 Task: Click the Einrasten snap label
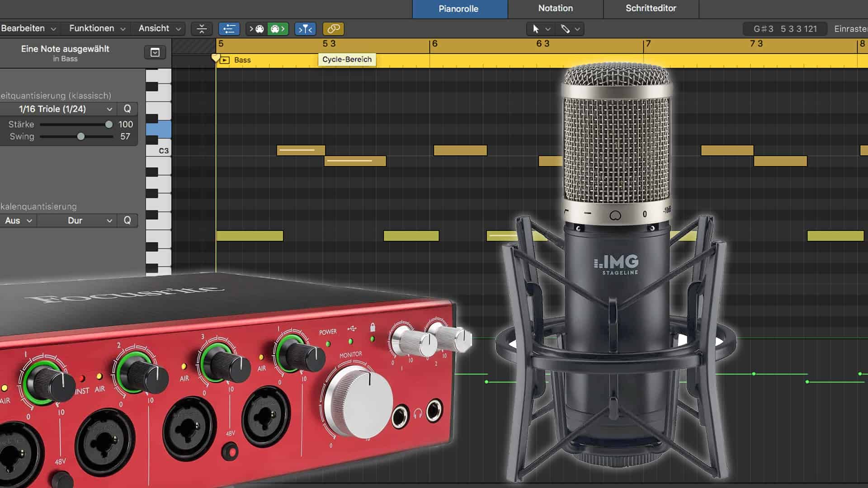point(851,29)
